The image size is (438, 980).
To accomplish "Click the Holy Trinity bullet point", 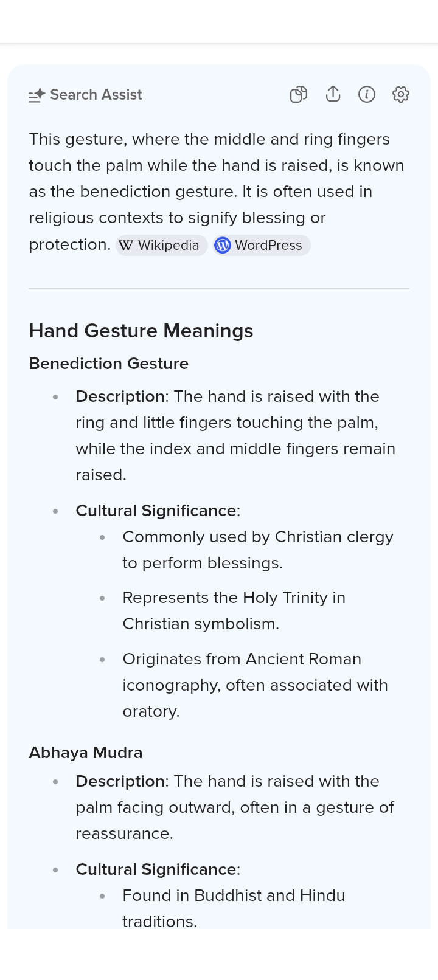I will 234,610.
